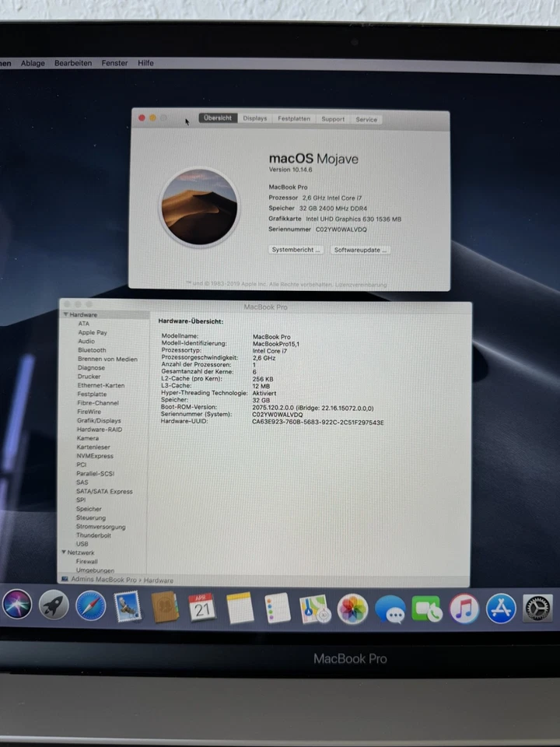Select Firewall under Netzwerk
The height and width of the screenshot is (747, 560).
[x=86, y=561]
